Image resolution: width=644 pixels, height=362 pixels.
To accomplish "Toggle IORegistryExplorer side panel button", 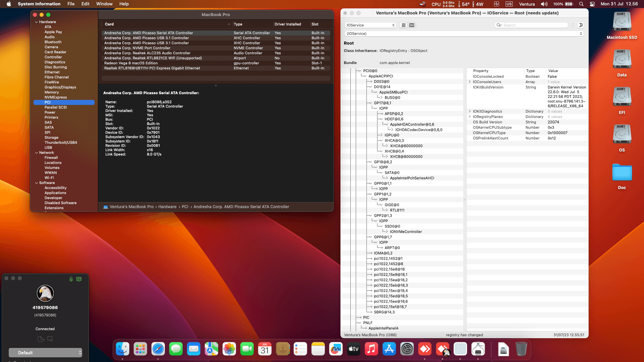I will click(x=581, y=25).
